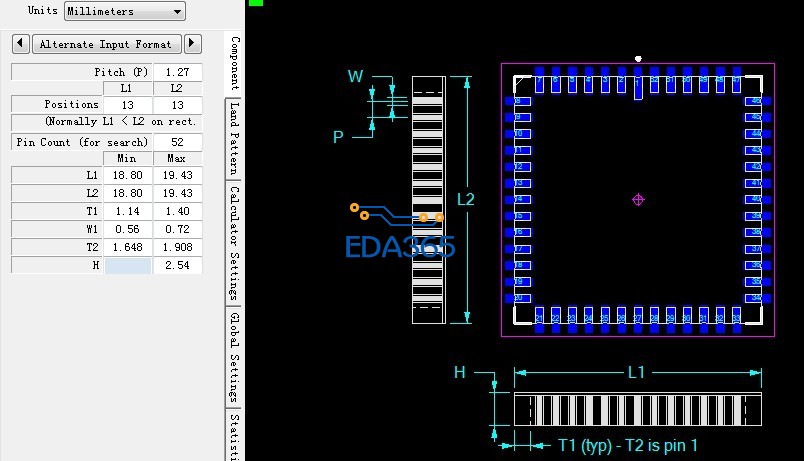Viewport: 804px width, 461px height.
Task: Click the Alternate Input Format button
Action: (x=107, y=44)
